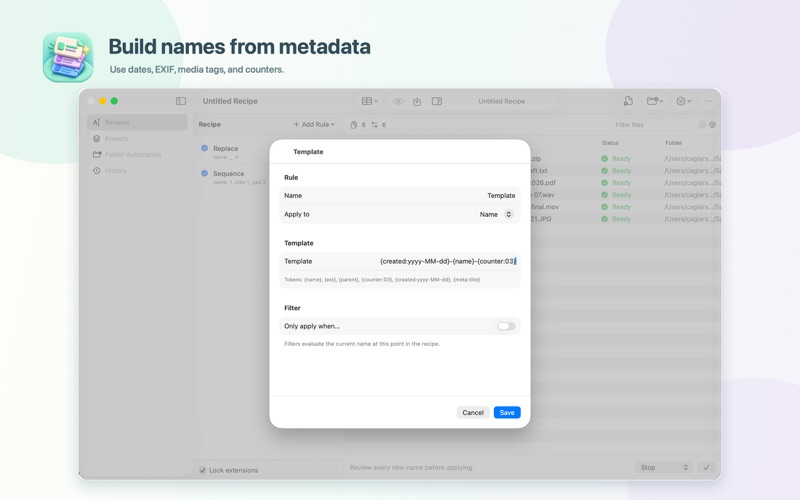Screen dimensions: 800x500
Task: Click the apply checkmark button at bottom right
Action: tap(706, 467)
